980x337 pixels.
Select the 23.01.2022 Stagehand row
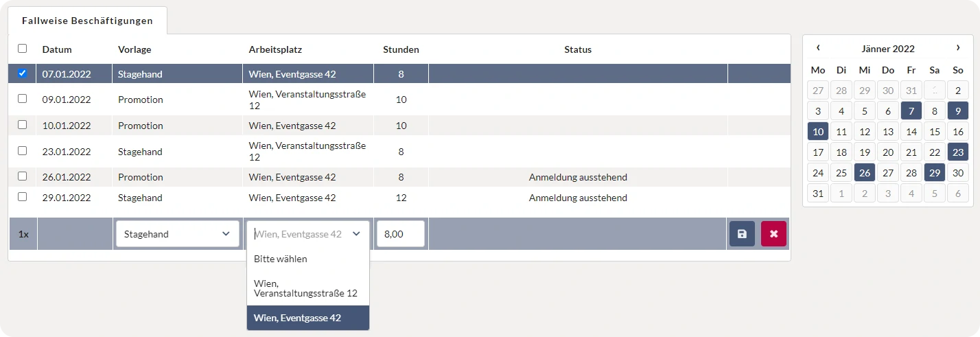[x=140, y=152]
